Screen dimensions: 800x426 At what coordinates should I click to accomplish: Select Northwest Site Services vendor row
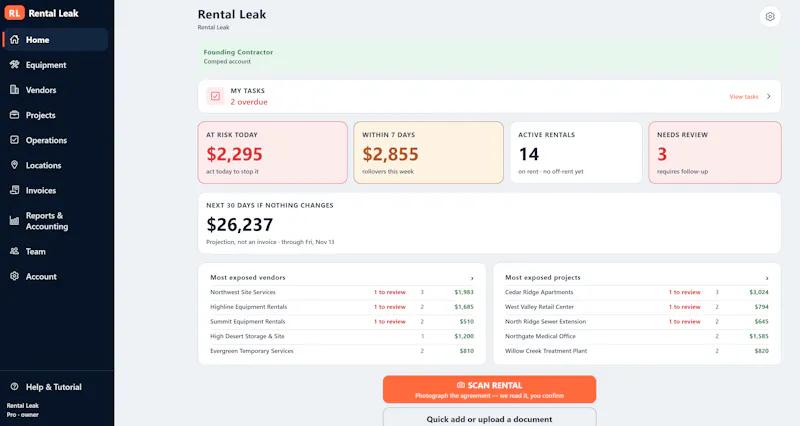tap(342, 292)
